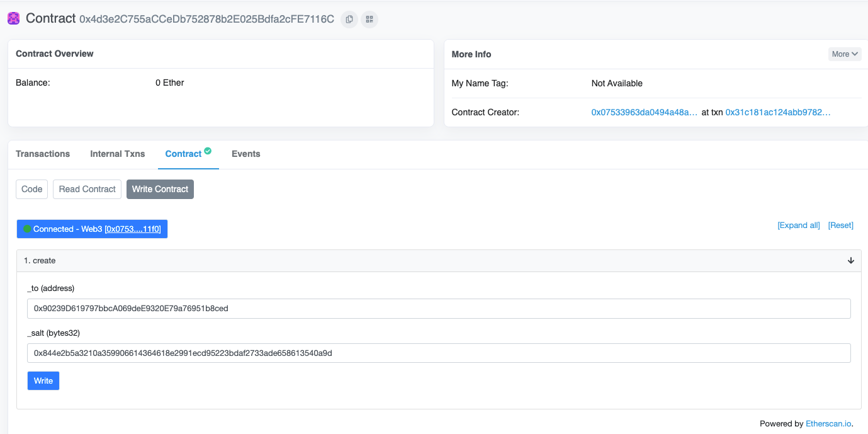
Task: Open the contract creator address link
Action: pyautogui.click(x=645, y=112)
